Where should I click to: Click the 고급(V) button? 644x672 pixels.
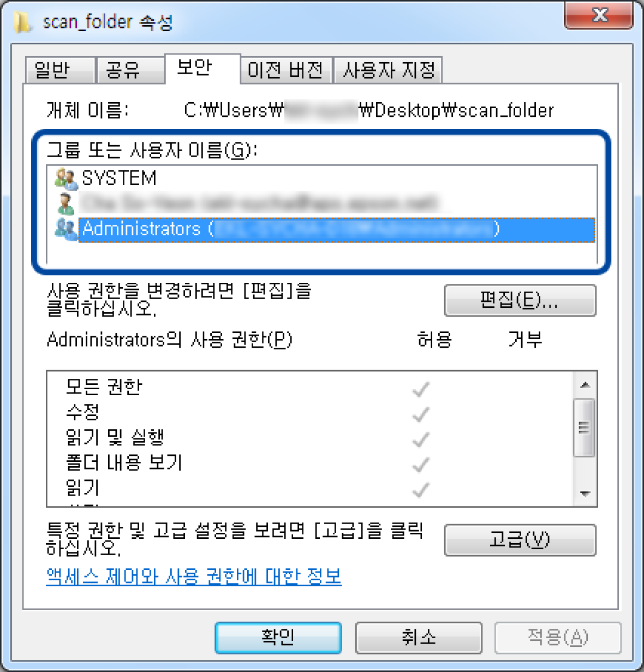520,540
